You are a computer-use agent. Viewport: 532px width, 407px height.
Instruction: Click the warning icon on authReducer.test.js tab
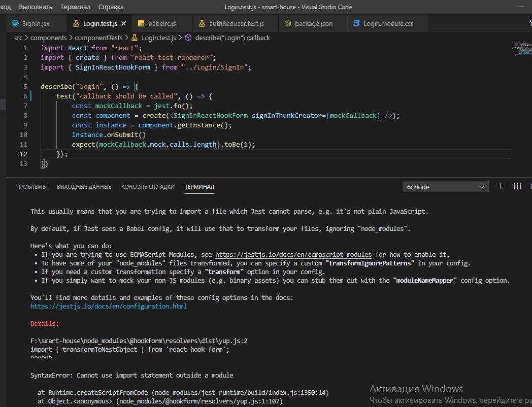(202, 24)
